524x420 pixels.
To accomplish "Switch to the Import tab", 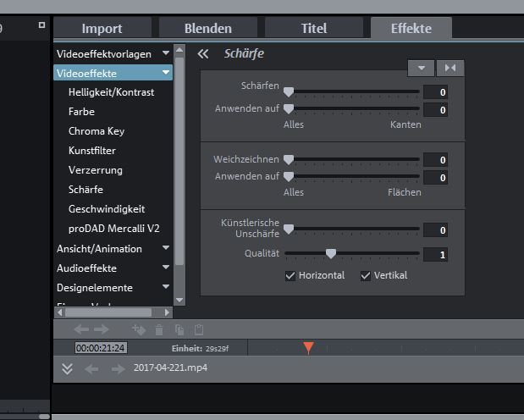I will coord(102,28).
